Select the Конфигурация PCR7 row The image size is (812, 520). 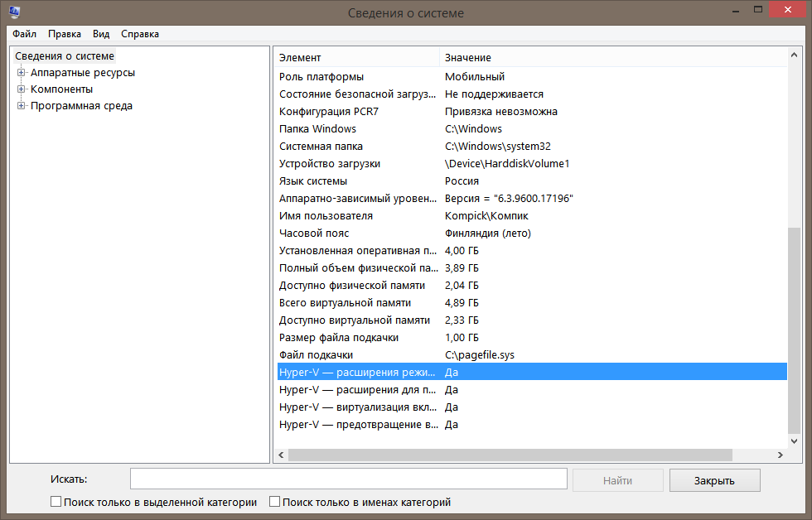(x=532, y=111)
